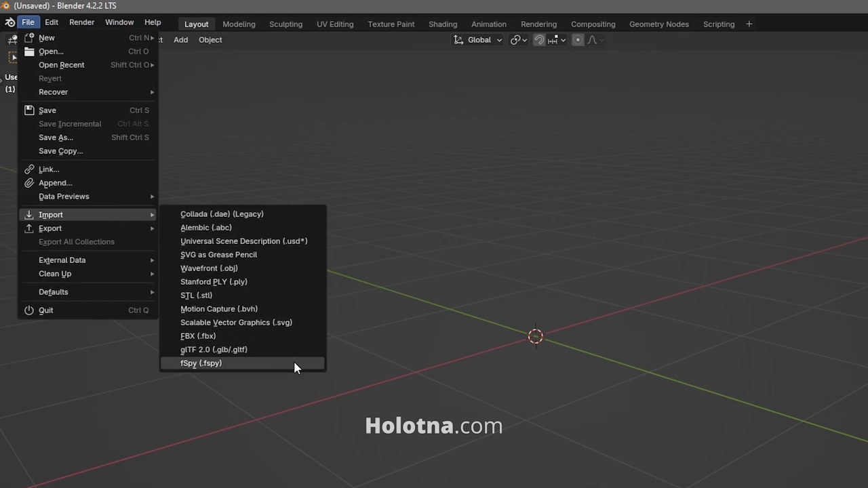The height and width of the screenshot is (488, 868).
Task: Toggle the snapping magnet button
Action: click(539, 40)
